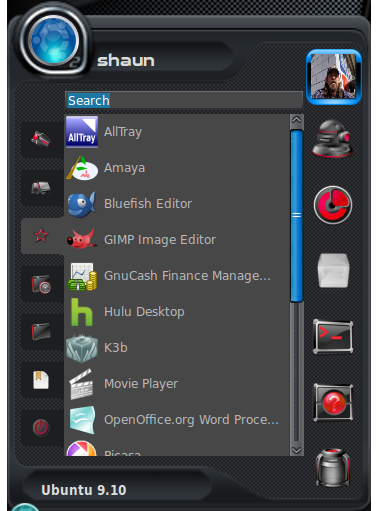Click the Bluefish Editor text label

click(x=148, y=204)
